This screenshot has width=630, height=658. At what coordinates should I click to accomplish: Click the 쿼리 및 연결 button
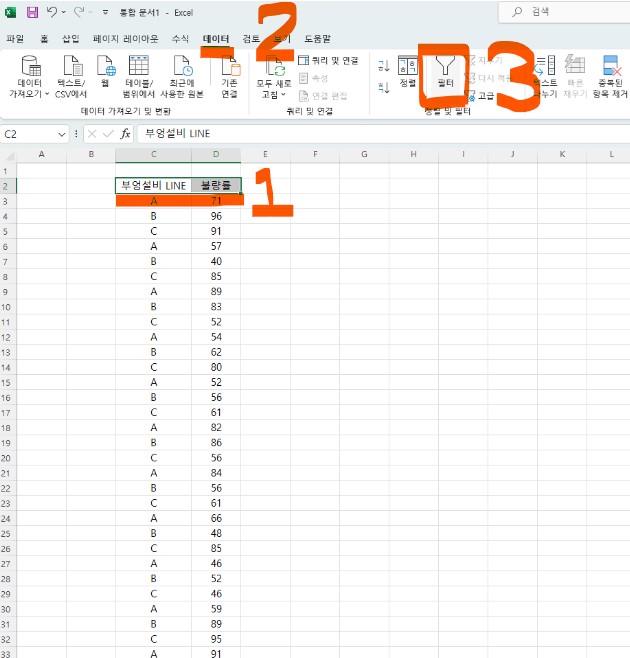[328, 60]
